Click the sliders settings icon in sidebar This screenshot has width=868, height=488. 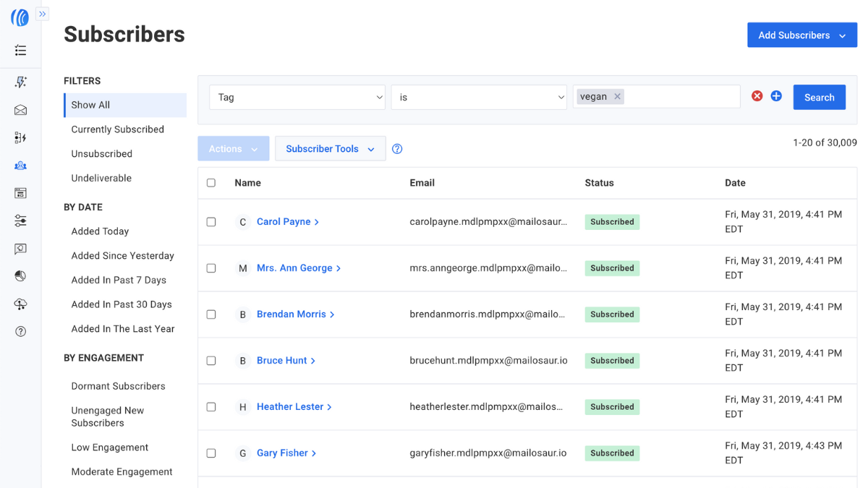tap(20, 221)
